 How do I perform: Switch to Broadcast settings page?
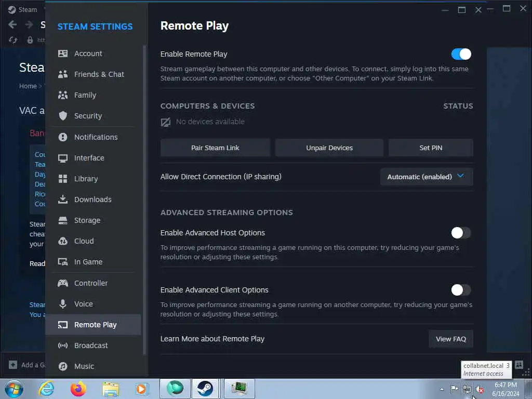(94, 345)
